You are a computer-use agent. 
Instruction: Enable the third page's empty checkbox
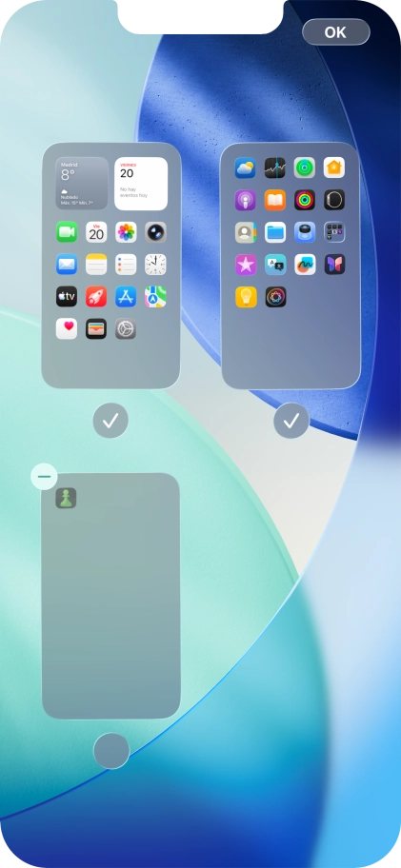(111, 751)
